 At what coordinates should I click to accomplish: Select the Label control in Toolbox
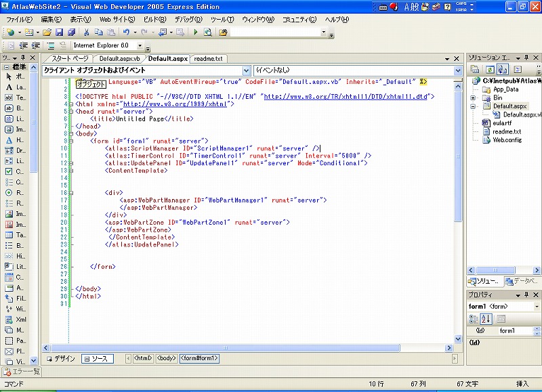click(x=16, y=87)
